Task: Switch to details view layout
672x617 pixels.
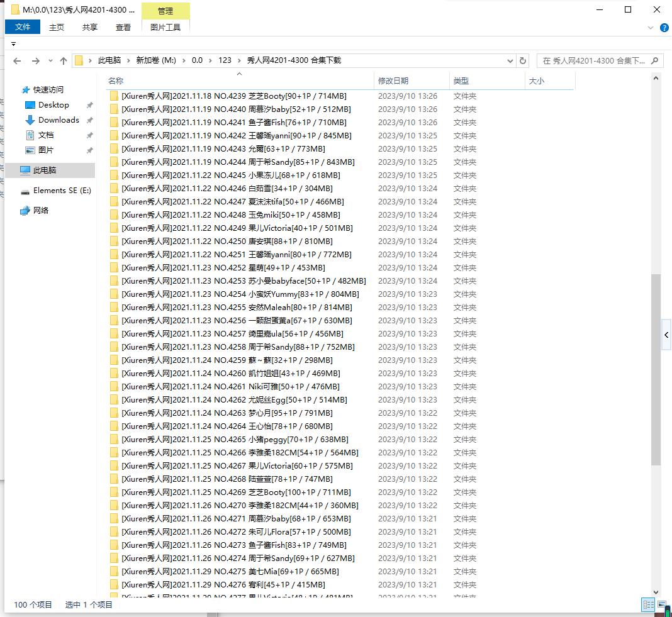Action: tap(647, 604)
